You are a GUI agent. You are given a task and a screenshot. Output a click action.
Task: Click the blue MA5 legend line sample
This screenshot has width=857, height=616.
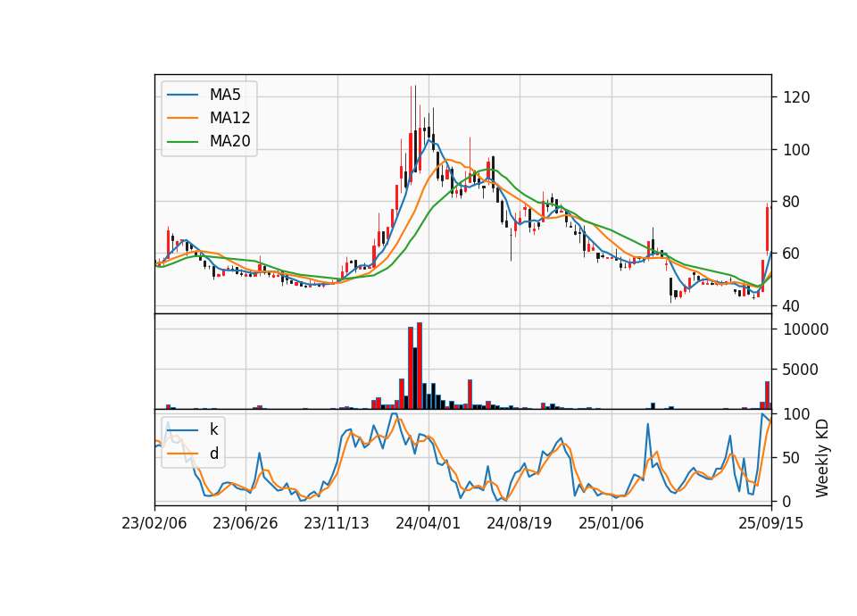pos(182,95)
